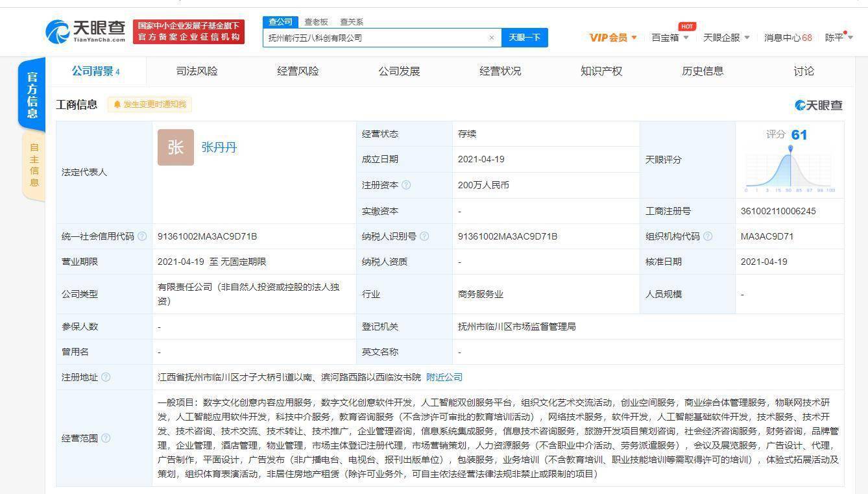Expand the 天眼企服 dropdown
Screen dimensions: 868x494
(727, 38)
